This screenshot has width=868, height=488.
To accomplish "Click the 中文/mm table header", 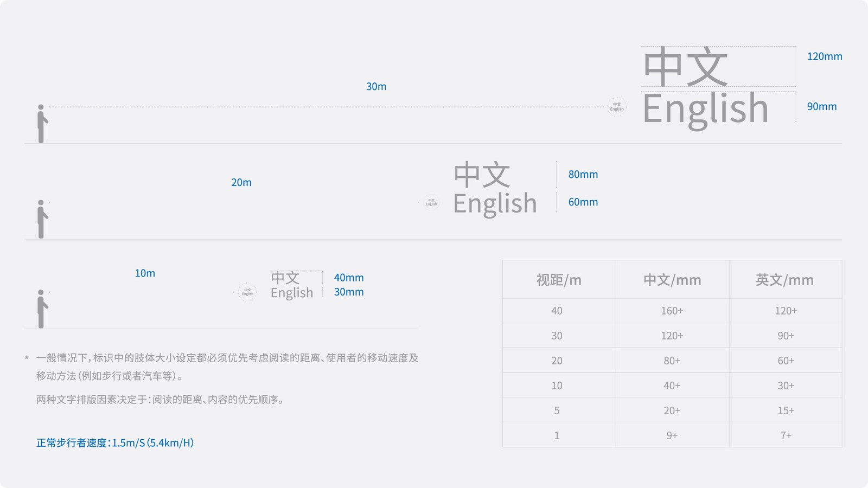I will 672,280.
